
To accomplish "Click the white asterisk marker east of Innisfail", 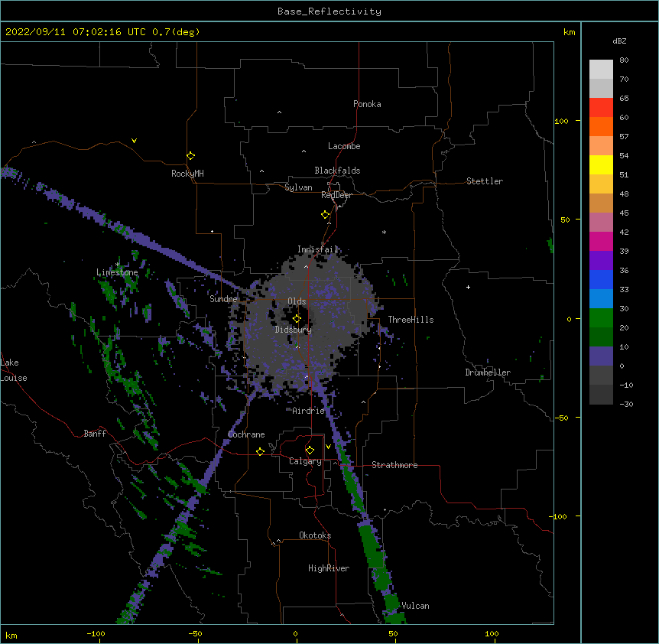I will pos(384,232).
